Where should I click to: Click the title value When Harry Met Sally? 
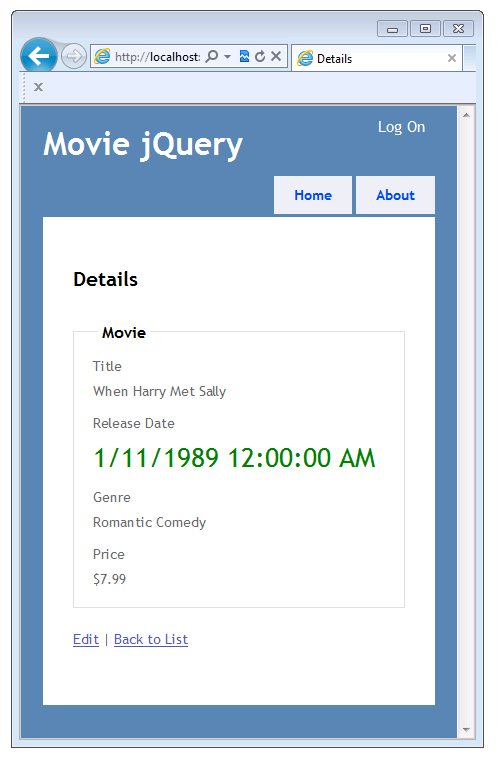pyautogui.click(x=159, y=392)
